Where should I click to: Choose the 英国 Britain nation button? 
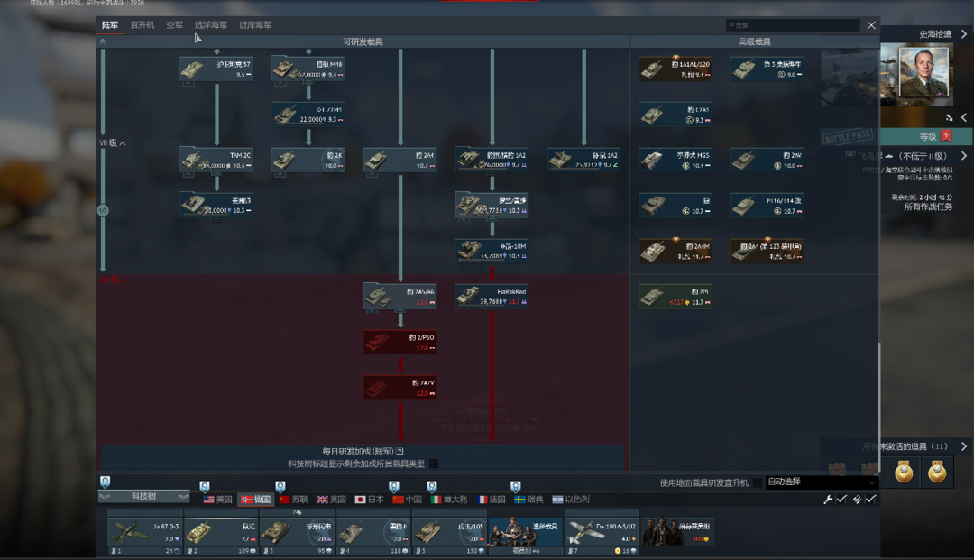click(331, 500)
